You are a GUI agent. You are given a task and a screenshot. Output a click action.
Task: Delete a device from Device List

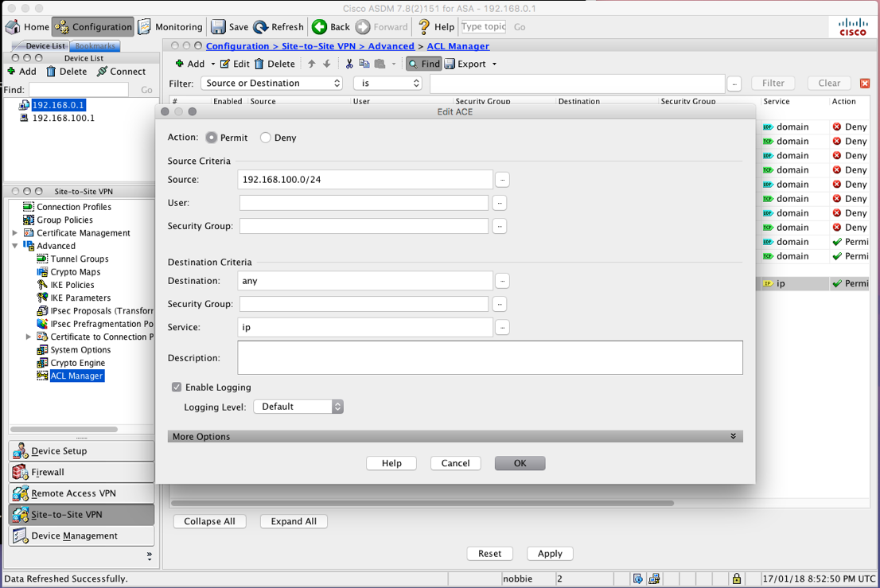67,72
